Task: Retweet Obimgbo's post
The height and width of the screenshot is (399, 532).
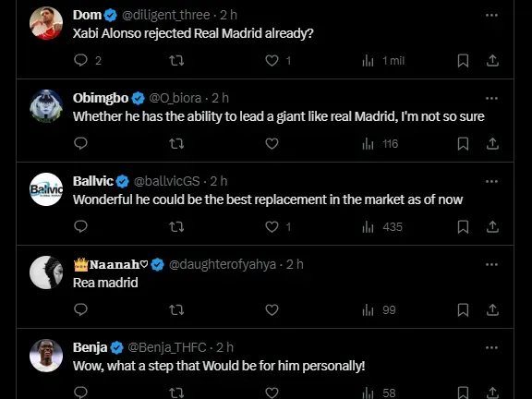Action: coord(176,143)
